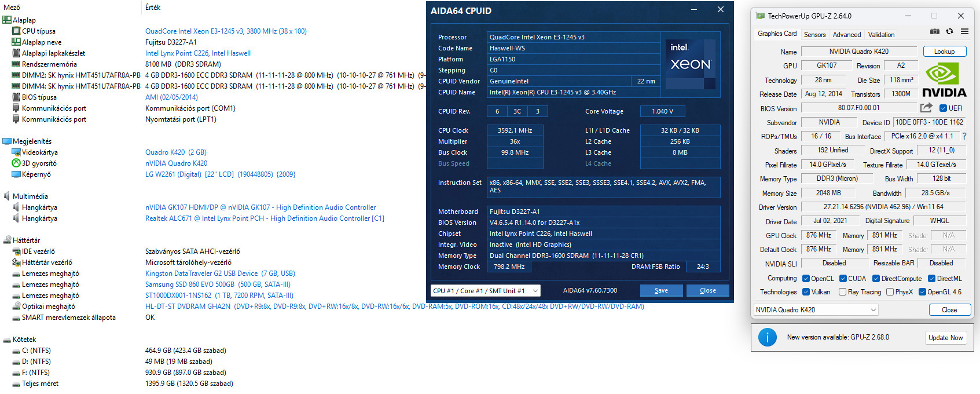Toggle the DirectCompute checkbox

(876, 279)
